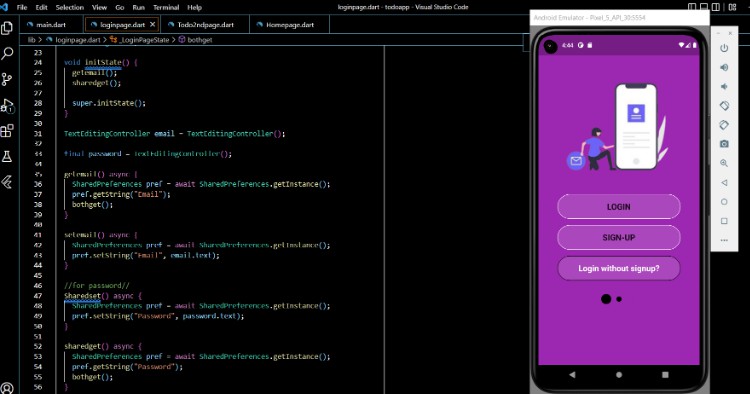Open the Search view in activity bar
Image resolution: width=750 pixels, height=394 pixels.
coord(7,54)
